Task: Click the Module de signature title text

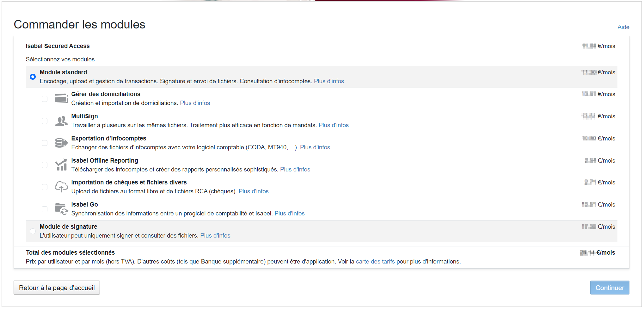Action: (x=68, y=226)
